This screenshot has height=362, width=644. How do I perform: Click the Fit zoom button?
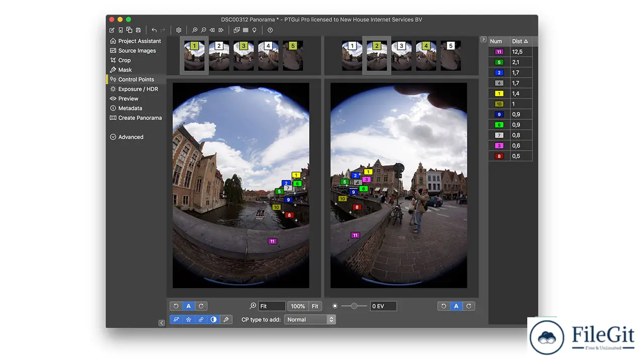(x=315, y=306)
